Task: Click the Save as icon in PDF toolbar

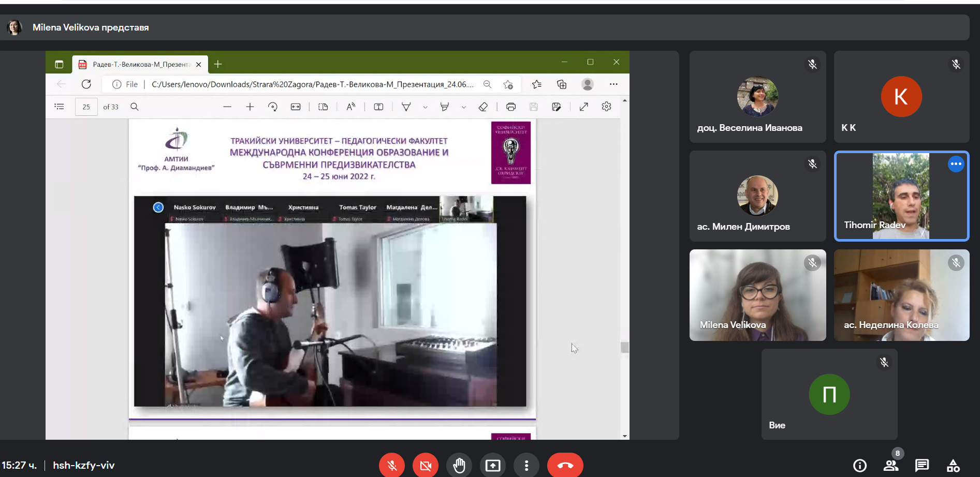Action: pyautogui.click(x=557, y=107)
